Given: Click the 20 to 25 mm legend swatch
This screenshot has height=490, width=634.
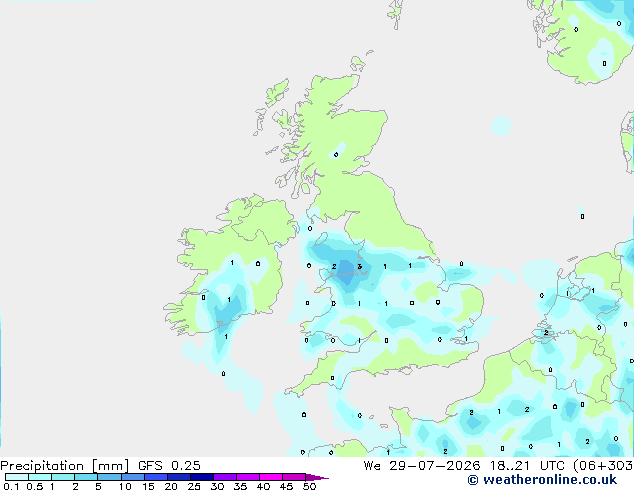Looking at the screenshot, I should [x=179, y=477].
